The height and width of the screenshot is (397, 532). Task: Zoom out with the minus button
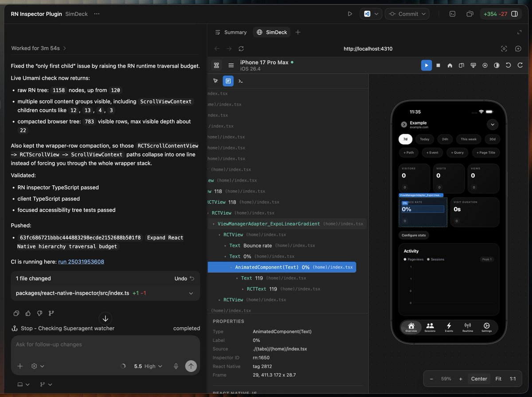click(431, 379)
